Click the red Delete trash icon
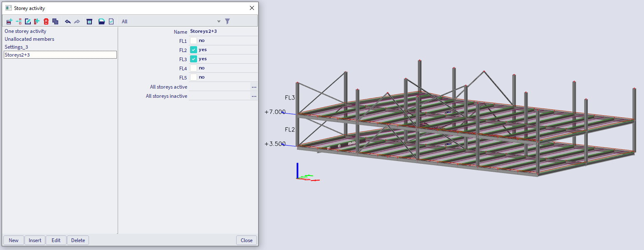Image resolution: width=644 pixels, height=250 pixels. 46,21
